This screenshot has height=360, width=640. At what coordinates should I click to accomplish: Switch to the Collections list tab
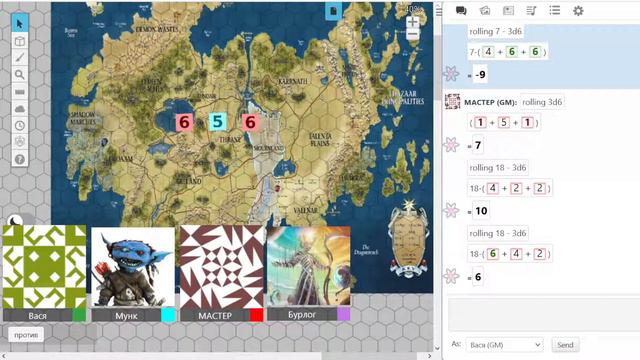pyautogui.click(x=555, y=11)
